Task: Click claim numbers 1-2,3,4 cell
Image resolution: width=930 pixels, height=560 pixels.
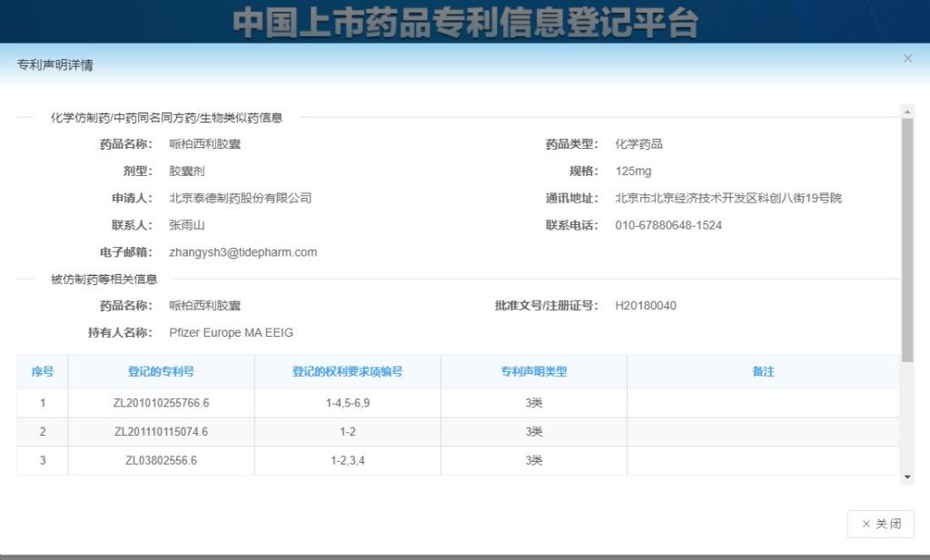Action: (x=348, y=460)
